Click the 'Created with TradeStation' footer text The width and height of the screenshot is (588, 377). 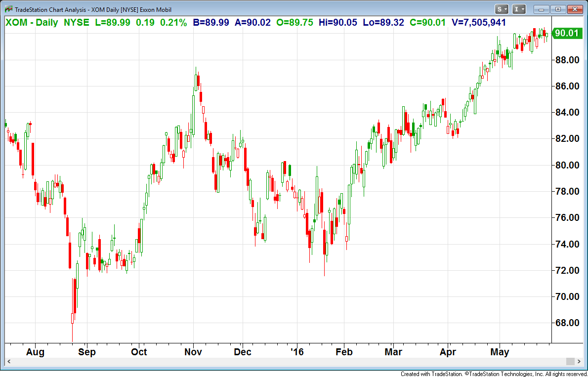[431, 374]
